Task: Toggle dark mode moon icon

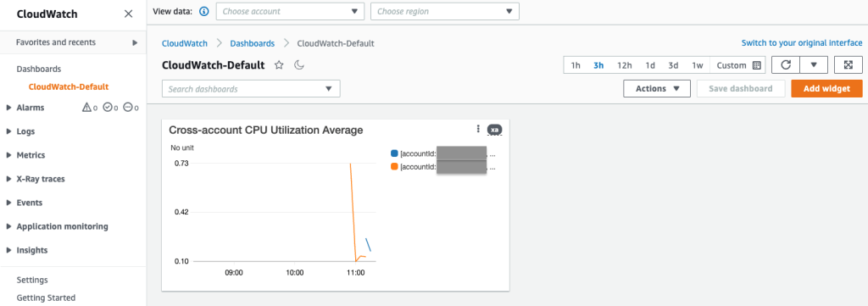Action: click(299, 65)
